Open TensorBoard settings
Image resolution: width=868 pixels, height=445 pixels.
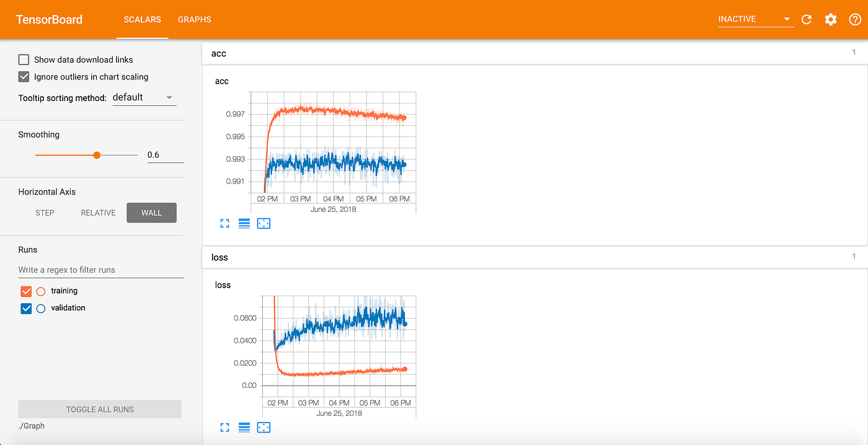[x=831, y=19]
